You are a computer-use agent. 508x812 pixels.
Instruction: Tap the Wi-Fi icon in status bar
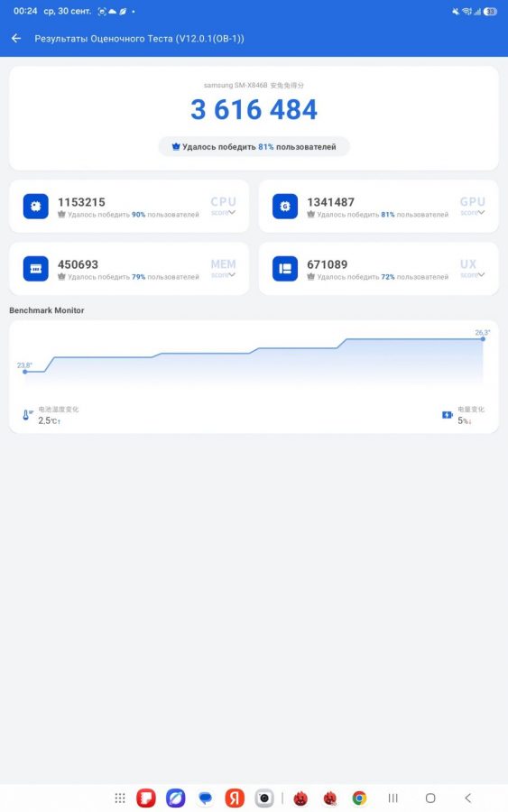tap(466, 12)
